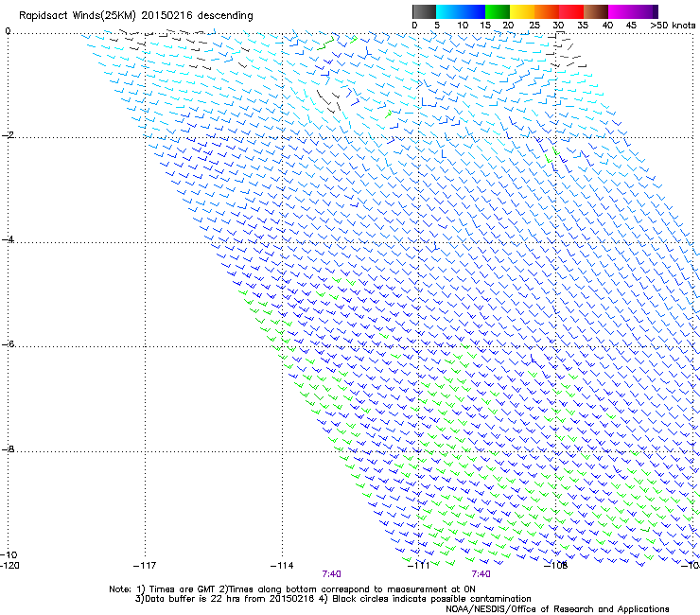Viewport: 700px width, 615px height.
Task: Click the purple '7:40' time right of -111
Action: [481, 574]
